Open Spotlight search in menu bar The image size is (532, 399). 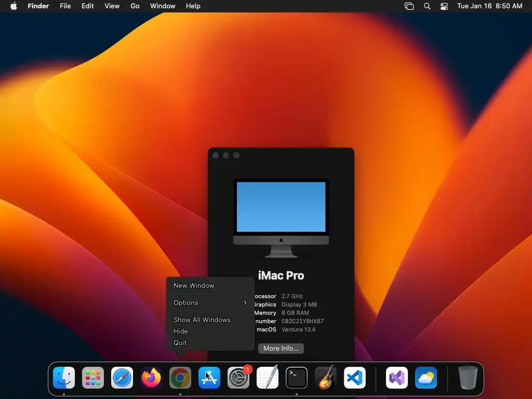(x=427, y=6)
